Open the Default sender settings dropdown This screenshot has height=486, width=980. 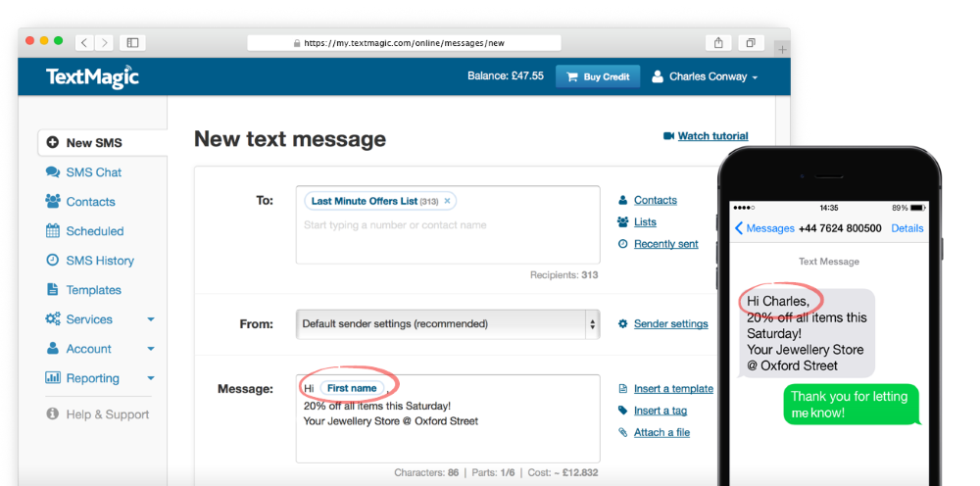point(448,324)
